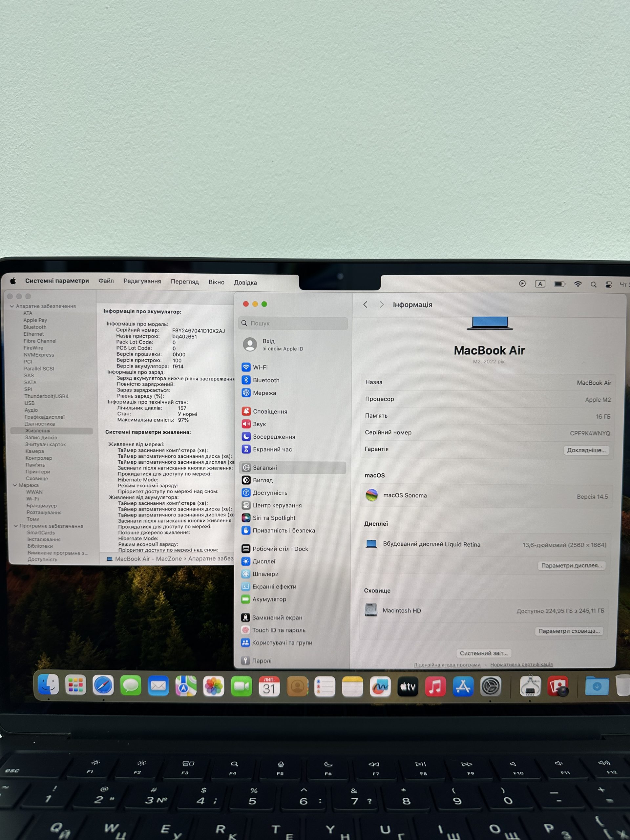This screenshot has height=840, width=630.
Task: Select Брандмауер in System Report tree
Action: (41, 506)
